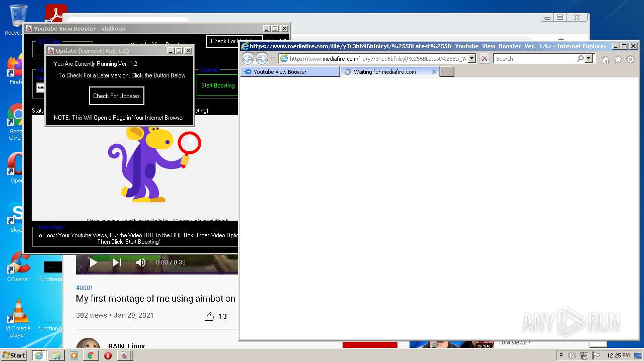Maximize the Internet Explorer window
Viewport: 644px width, 362px height.
(624, 46)
